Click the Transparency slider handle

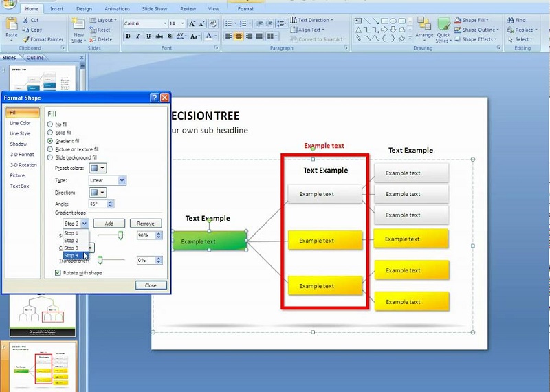coord(100,260)
